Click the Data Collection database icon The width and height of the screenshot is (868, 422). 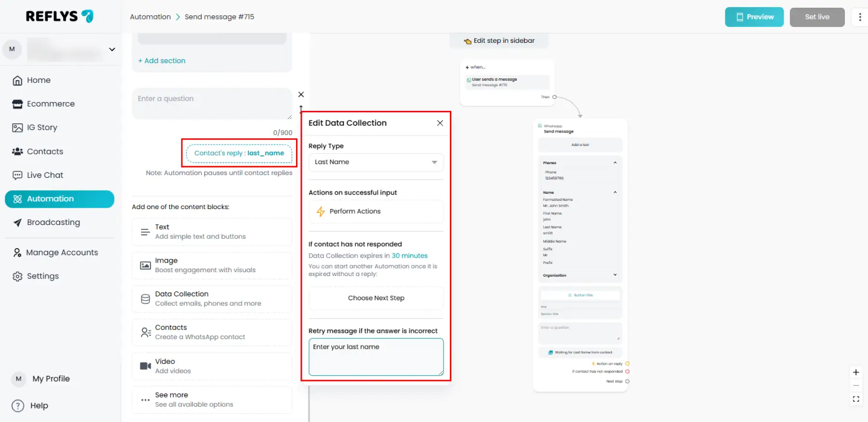(145, 299)
